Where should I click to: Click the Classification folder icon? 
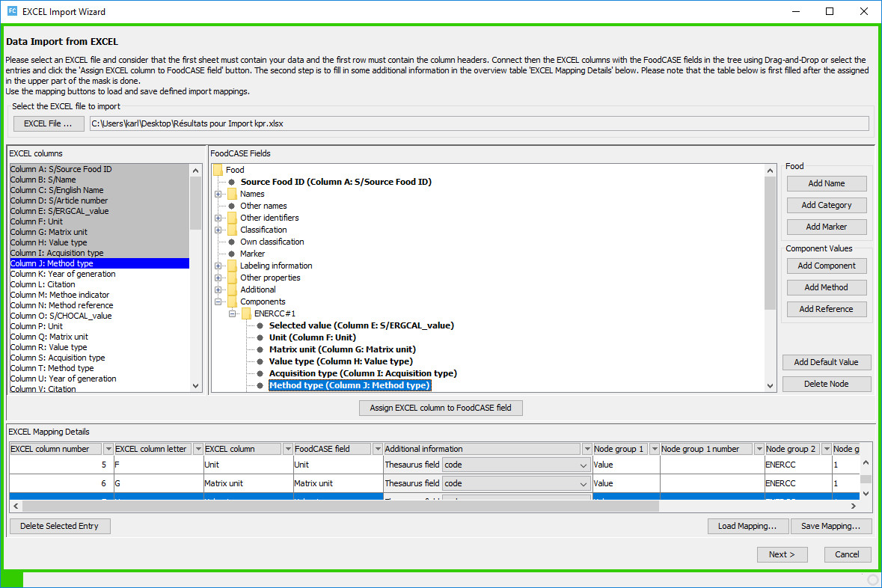[233, 230]
